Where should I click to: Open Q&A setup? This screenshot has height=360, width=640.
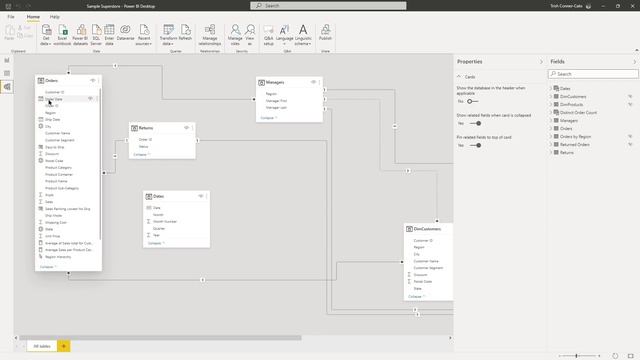[269, 35]
